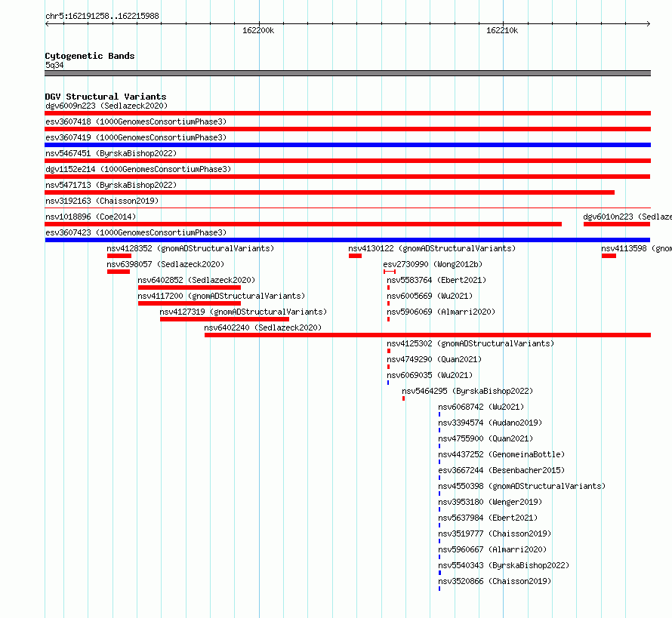
Task: Select the dgv6010n223 variant label
Action: coord(627,217)
